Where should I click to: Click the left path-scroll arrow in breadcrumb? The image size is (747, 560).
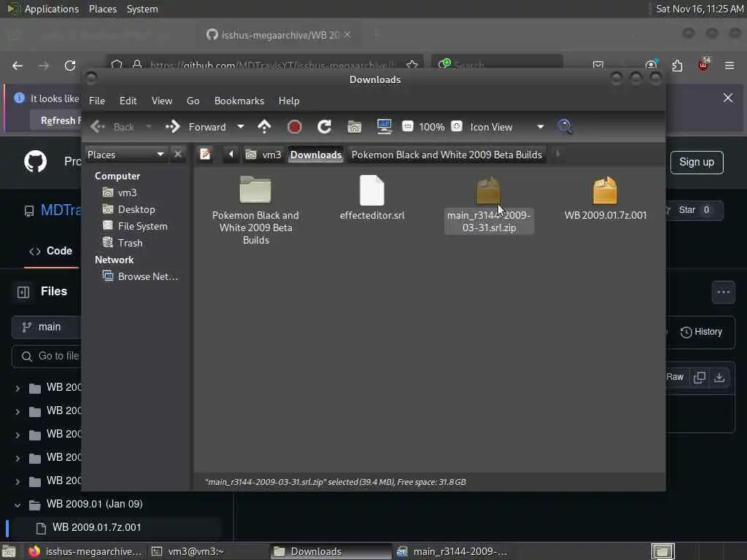(x=231, y=155)
